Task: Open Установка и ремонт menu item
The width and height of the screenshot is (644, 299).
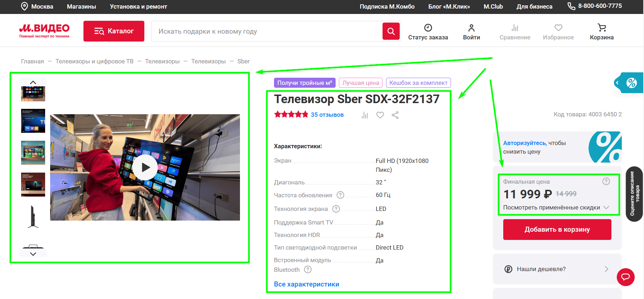Action: point(139,6)
